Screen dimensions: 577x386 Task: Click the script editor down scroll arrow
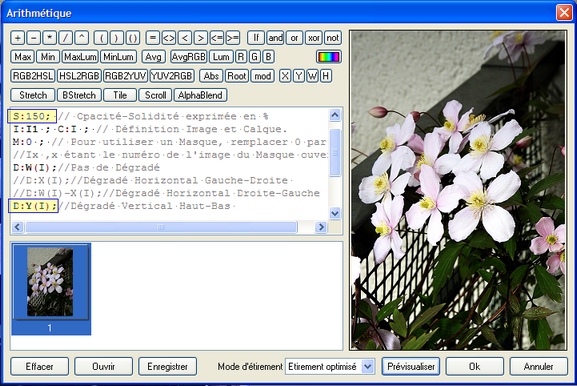coord(335,213)
